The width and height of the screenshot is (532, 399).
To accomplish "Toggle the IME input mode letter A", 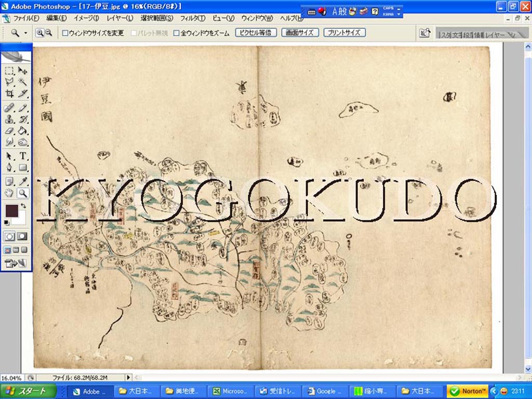I will pos(335,12).
